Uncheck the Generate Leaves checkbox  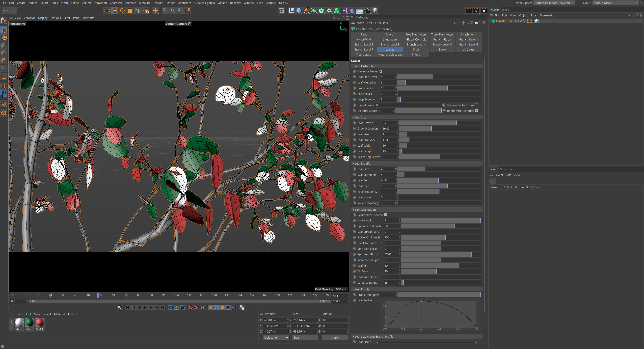381,71
